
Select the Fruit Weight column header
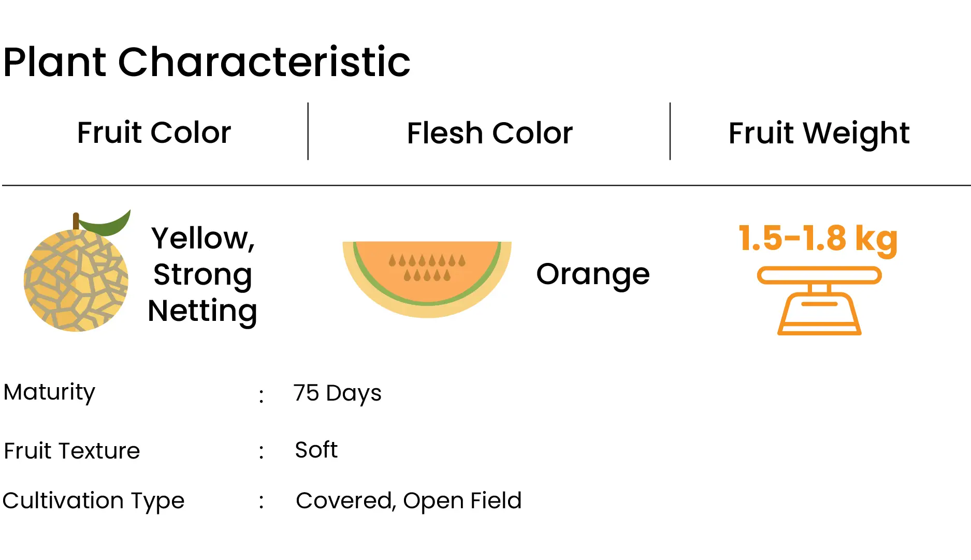click(819, 134)
